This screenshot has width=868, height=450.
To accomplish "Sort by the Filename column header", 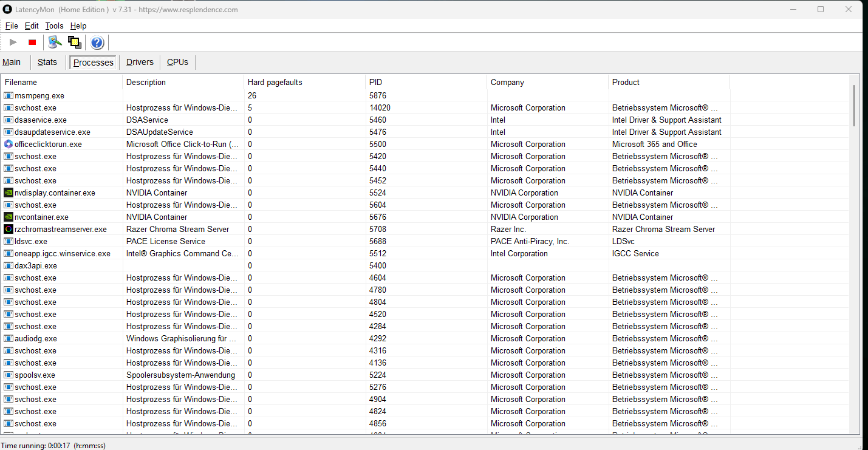I will (63, 82).
